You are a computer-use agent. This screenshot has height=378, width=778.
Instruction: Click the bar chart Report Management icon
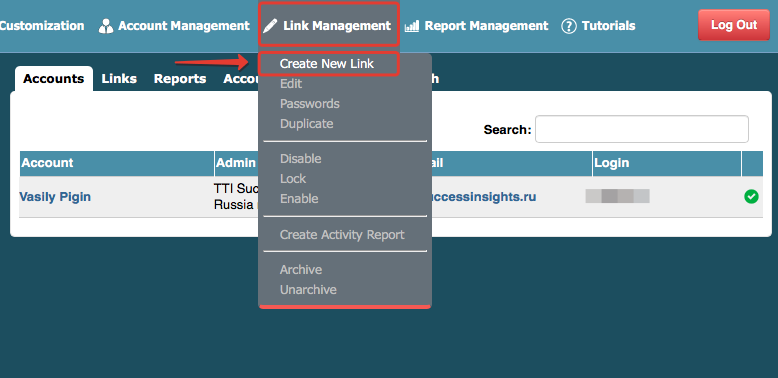[412, 26]
